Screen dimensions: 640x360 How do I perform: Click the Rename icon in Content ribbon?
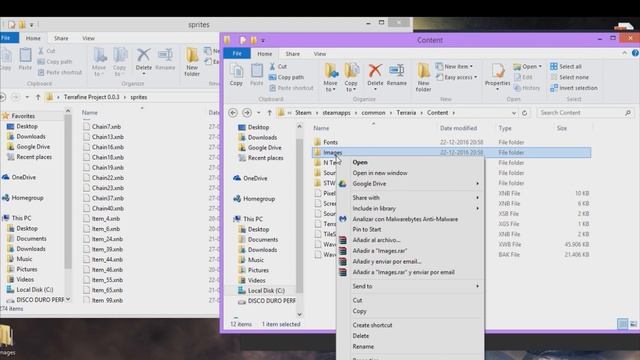(396, 71)
